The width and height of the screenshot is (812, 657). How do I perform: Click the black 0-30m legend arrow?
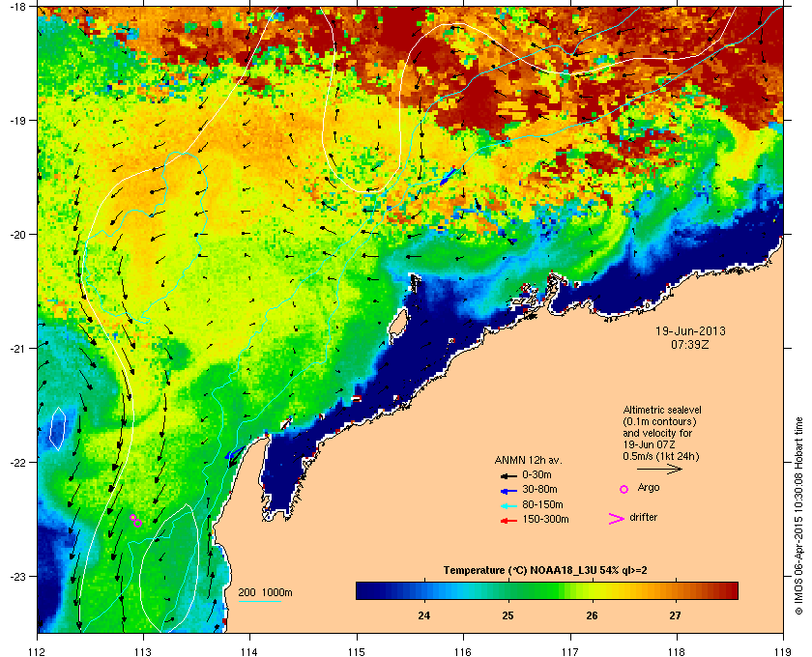tap(508, 475)
